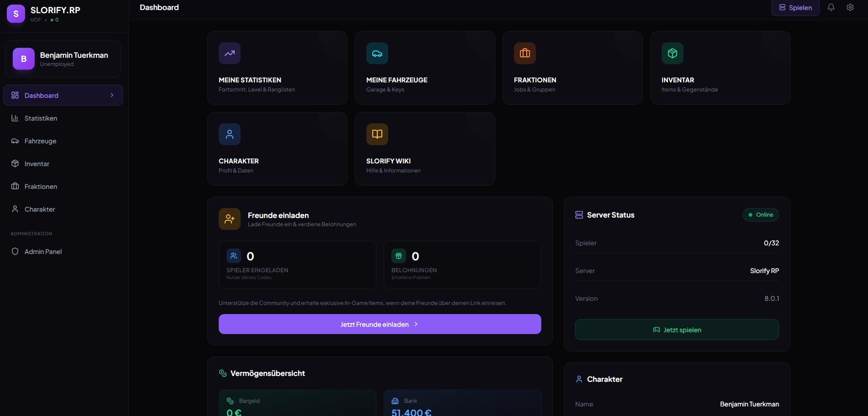Click the Slorify Wiki book icon
The width and height of the screenshot is (868, 416).
tap(377, 134)
